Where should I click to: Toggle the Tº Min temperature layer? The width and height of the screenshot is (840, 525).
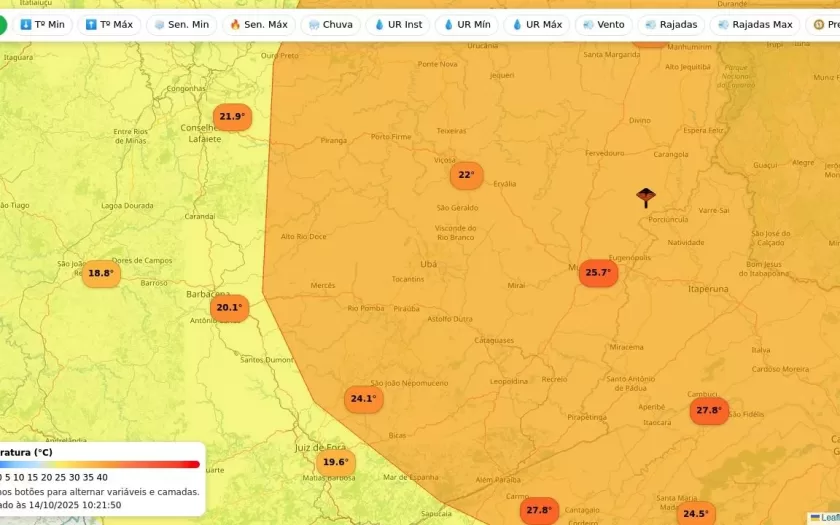(x=42, y=24)
